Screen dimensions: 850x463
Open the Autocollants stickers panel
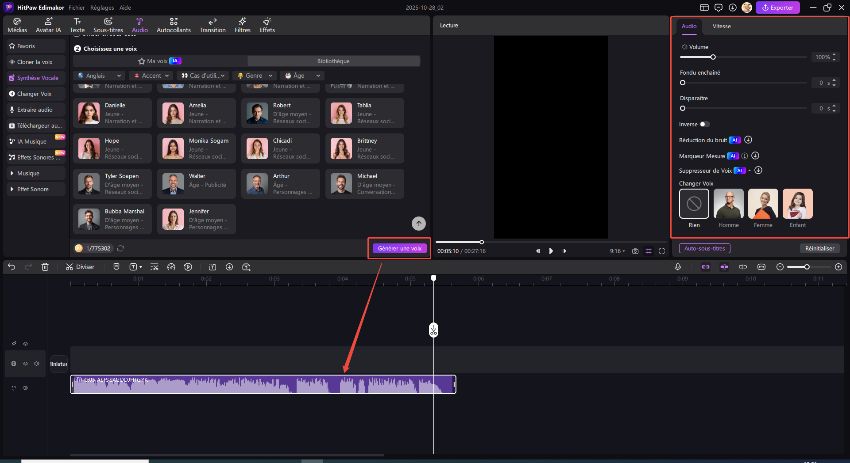(x=174, y=23)
